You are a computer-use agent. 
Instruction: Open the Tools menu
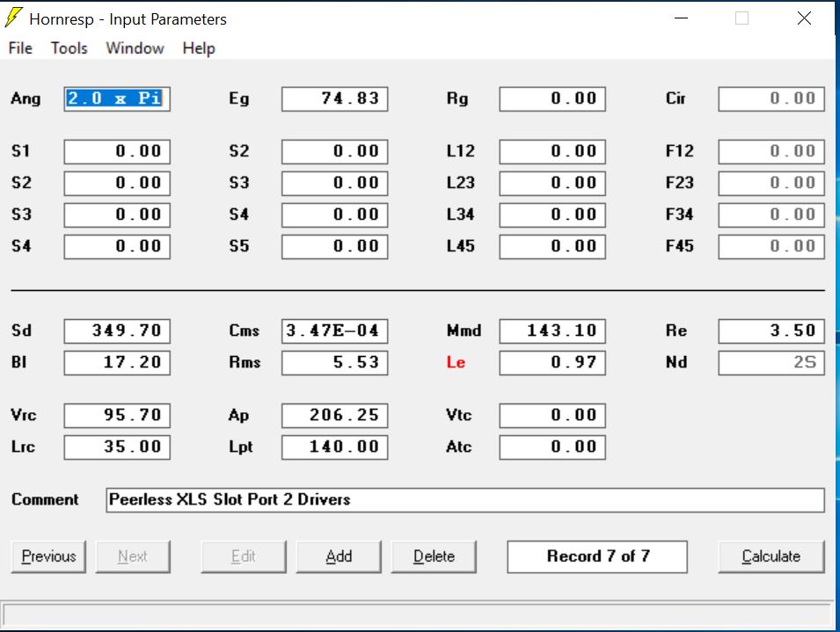(69, 48)
